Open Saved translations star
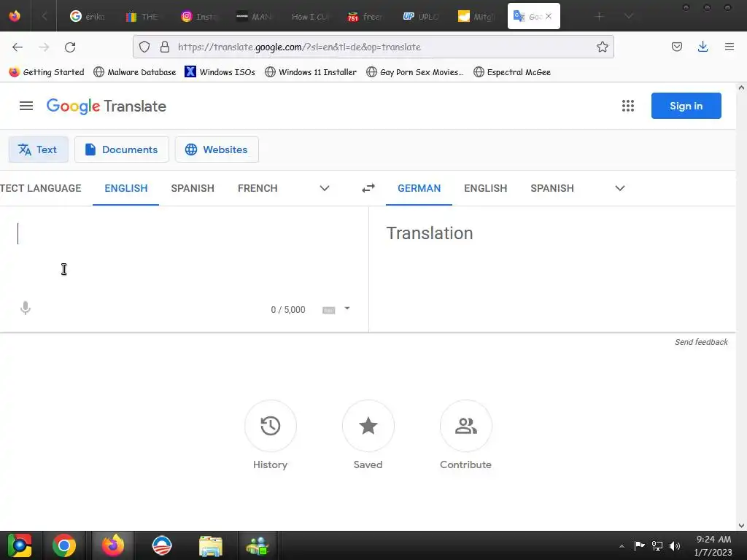747x560 pixels. click(x=368, y=426)
